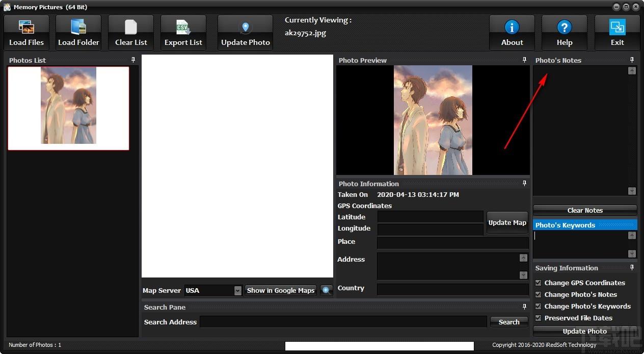Click the plus icon beside Show in Google Maps
Viewport: 644px width, 354px height.
click(x=327, y=291)
